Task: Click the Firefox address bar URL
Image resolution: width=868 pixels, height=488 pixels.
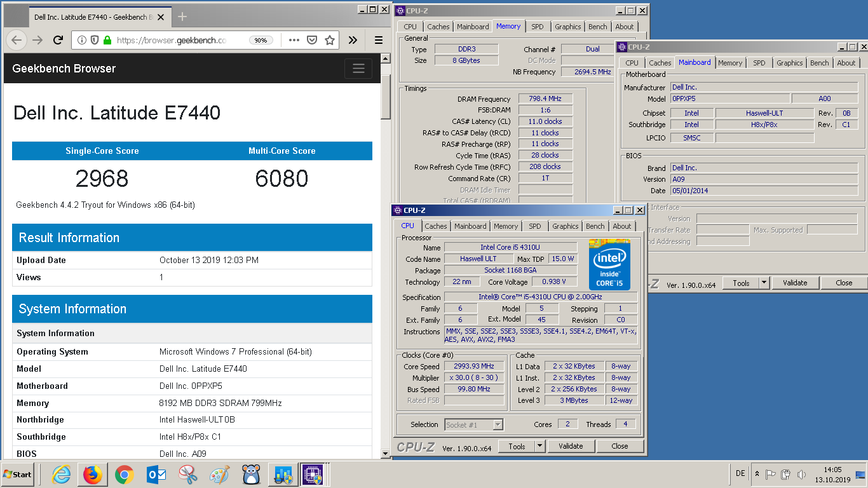Action: [x=172, y=40]
